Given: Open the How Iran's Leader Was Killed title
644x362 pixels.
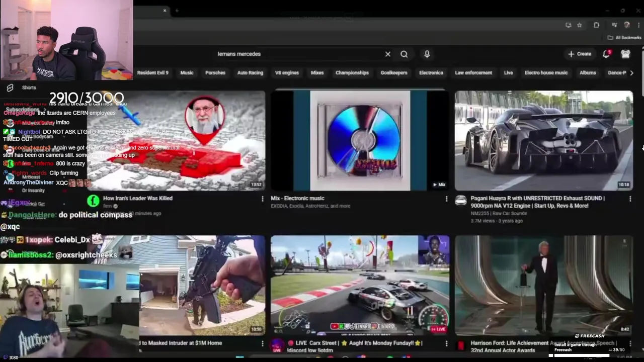Looking at the screenshot, I should pos(138,198).
